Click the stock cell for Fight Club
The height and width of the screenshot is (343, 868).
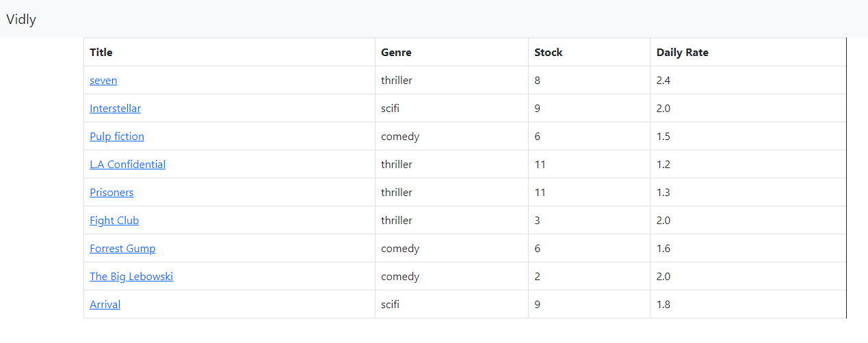(538, 221)
